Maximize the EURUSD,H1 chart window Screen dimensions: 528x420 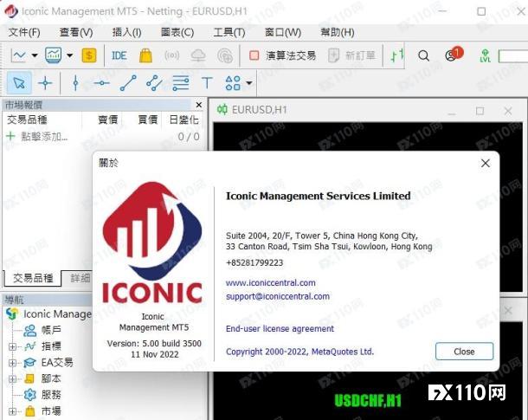click(x=480, y=111)
